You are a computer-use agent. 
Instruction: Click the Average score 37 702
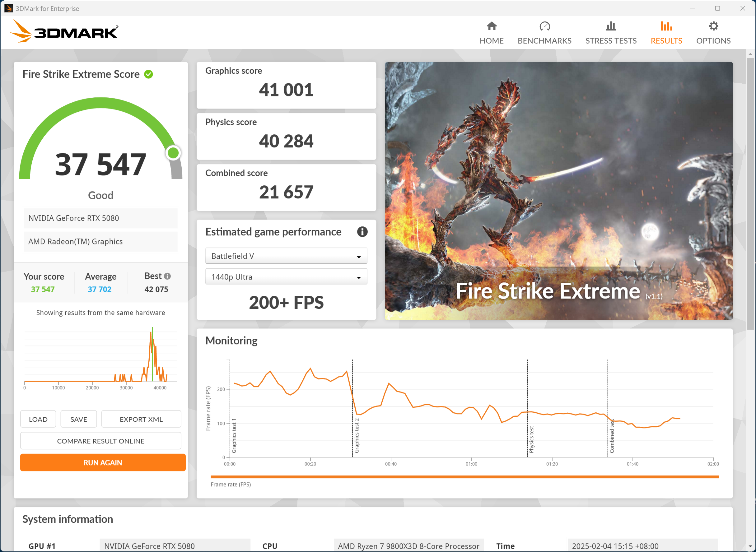tap(100, 289)
